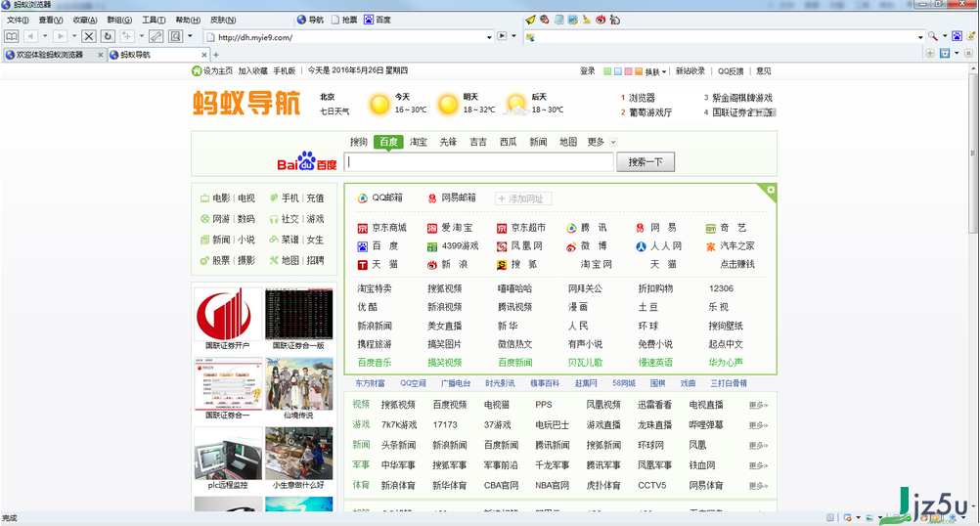The image size is (980, 526).
Task: Click the tools wrench toolbar icon
Action: (x=156, y=36)
